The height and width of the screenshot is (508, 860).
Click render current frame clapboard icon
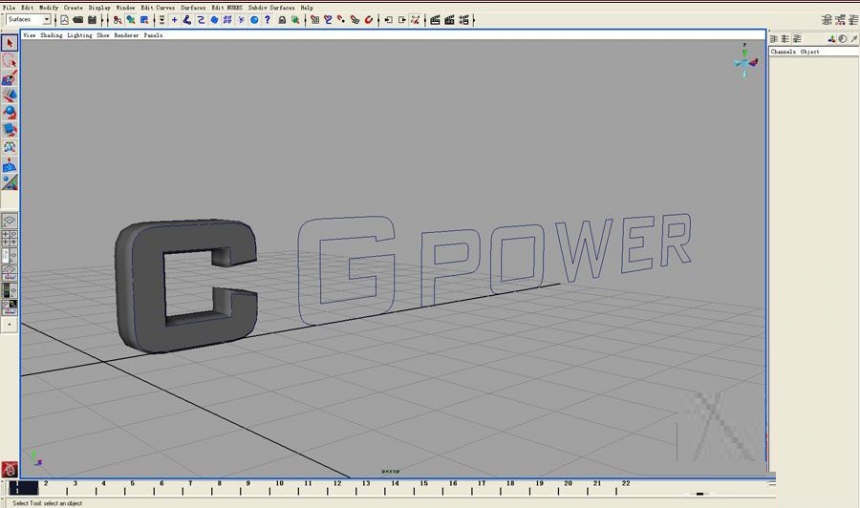435,20
